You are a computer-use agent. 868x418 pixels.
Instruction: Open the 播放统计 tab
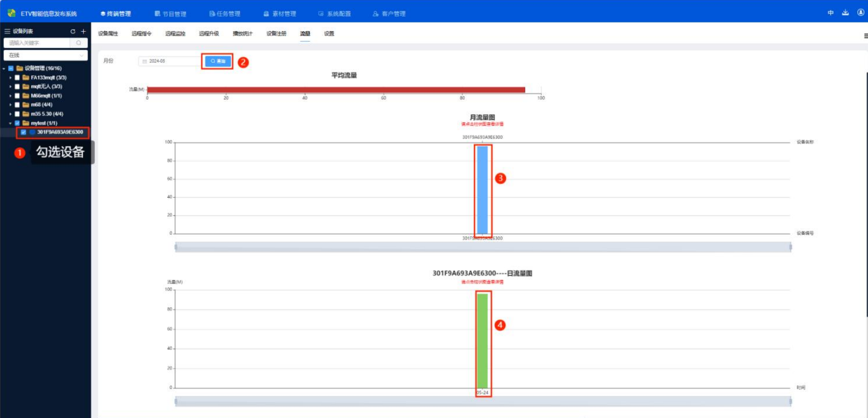242,34
